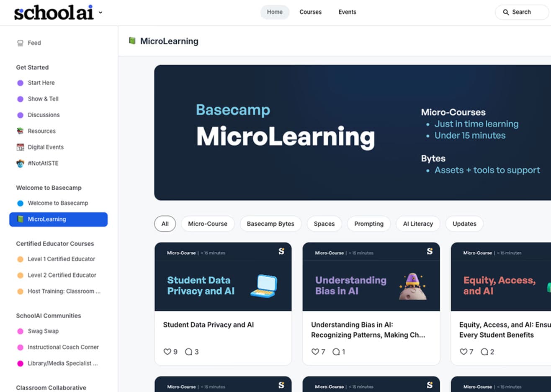Filter by Prompting chip
Screen dimensions: 551x392
coord(369,224)
